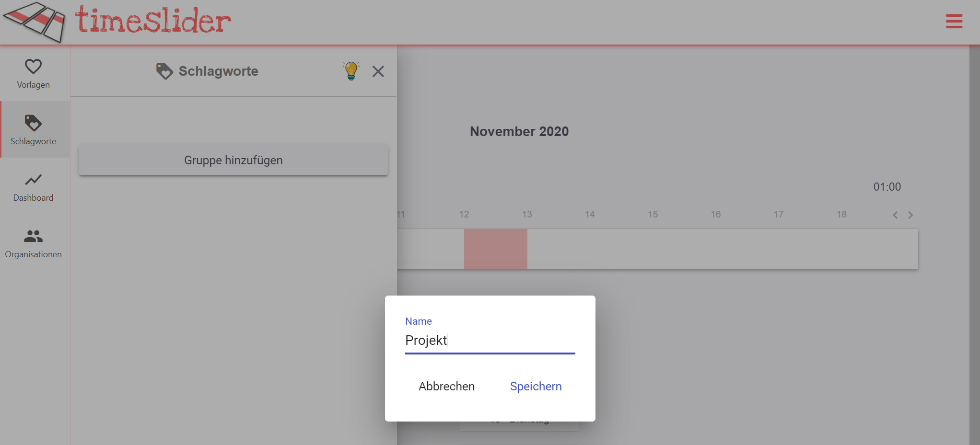Viewport: 980px width, 445px height.
Task: Open the red hamburger menu
Action: pyautogui.click(x=954, y=21)
